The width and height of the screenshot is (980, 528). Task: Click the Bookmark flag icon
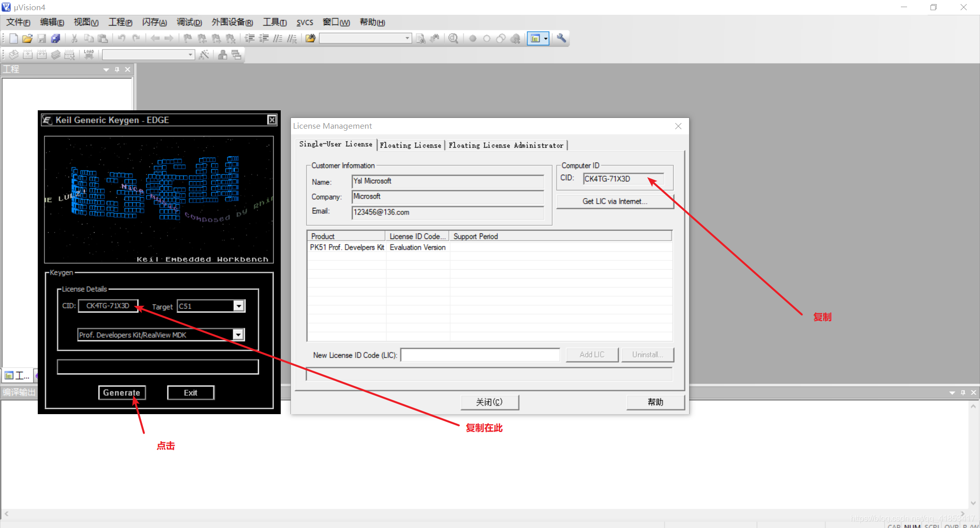coord(188,38)
